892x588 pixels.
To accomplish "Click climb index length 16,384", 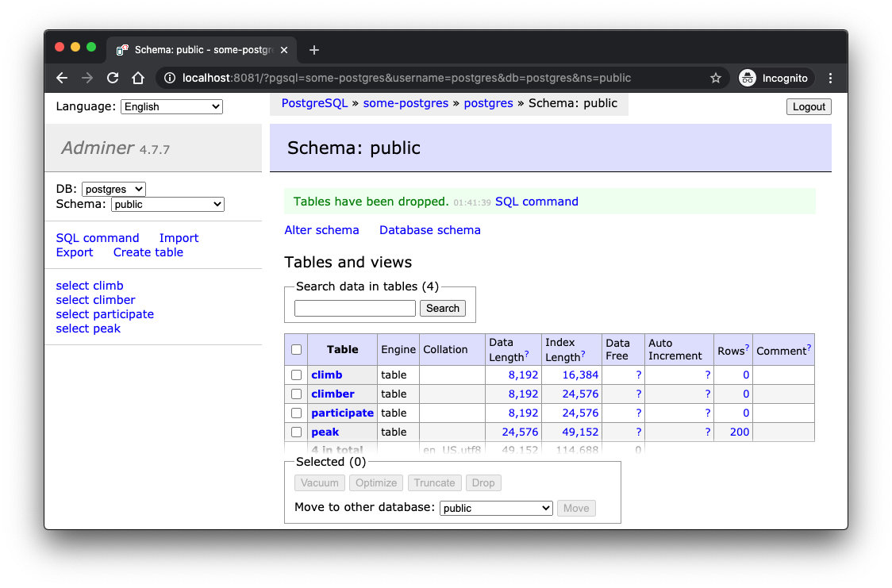I will [x=580, y=375].
